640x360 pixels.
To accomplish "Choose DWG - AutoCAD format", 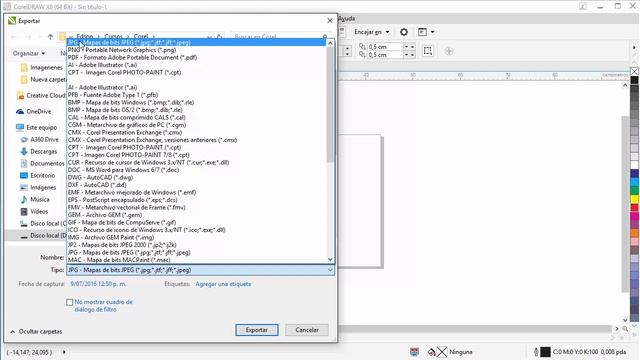I will (x=100, y=178).
